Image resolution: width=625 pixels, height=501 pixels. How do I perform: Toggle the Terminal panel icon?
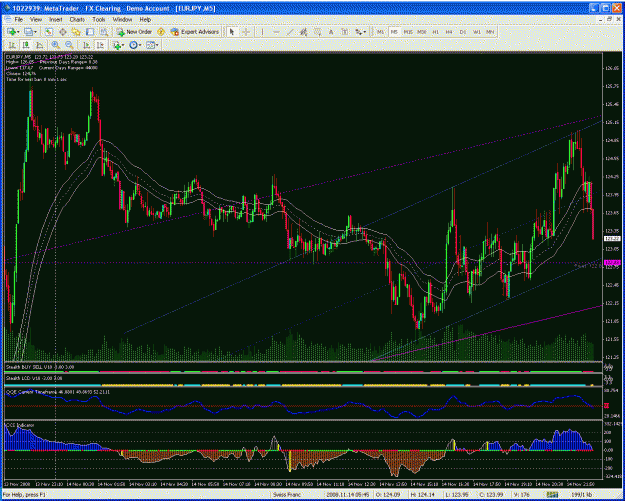(x=90, y=32)
